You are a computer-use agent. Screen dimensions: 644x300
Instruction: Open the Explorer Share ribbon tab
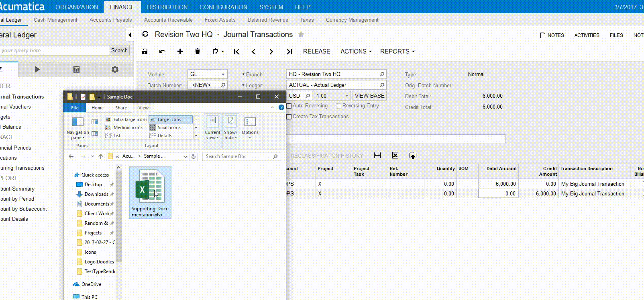point(121,108)
